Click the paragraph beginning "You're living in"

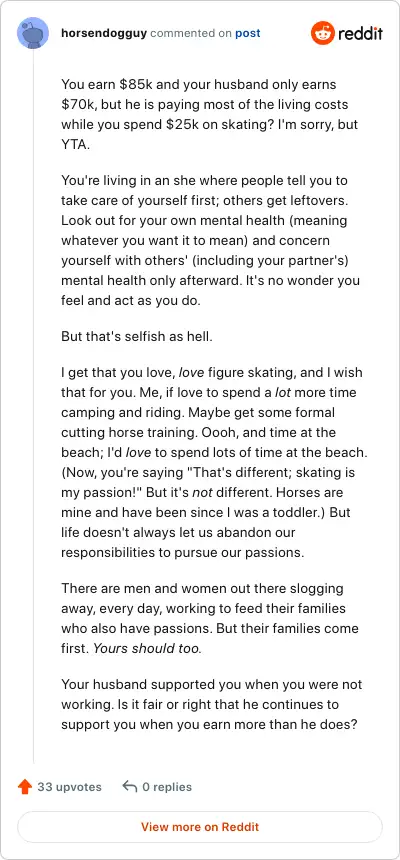210,240
